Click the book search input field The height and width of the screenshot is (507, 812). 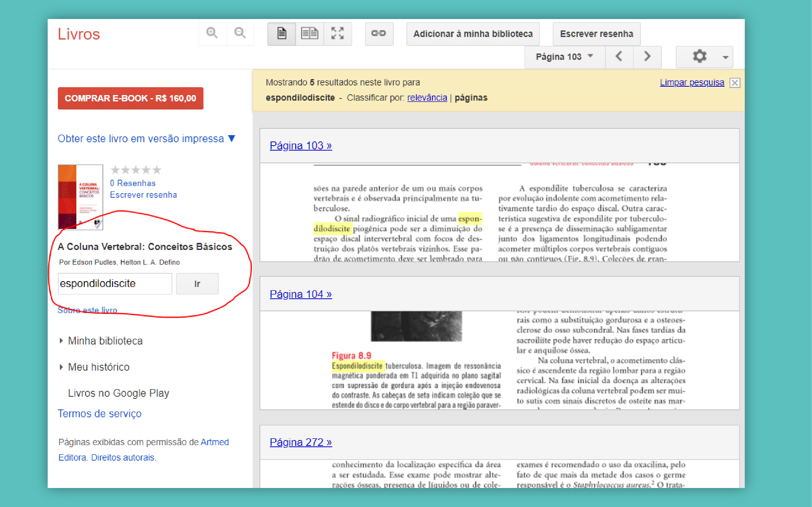tap(115, 284)
